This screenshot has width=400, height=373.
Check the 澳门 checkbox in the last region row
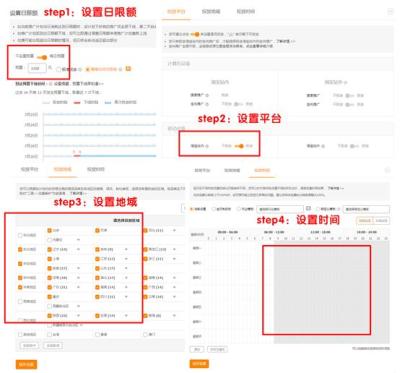click(x=145, y=334)
